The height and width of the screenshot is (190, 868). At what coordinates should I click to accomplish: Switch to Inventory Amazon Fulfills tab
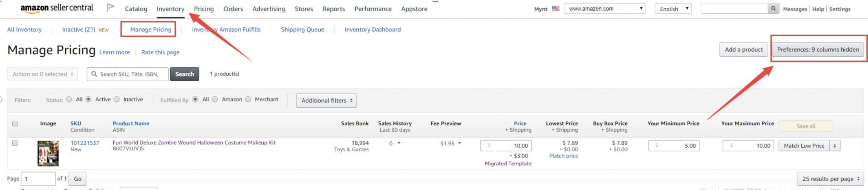click(226, 29)
